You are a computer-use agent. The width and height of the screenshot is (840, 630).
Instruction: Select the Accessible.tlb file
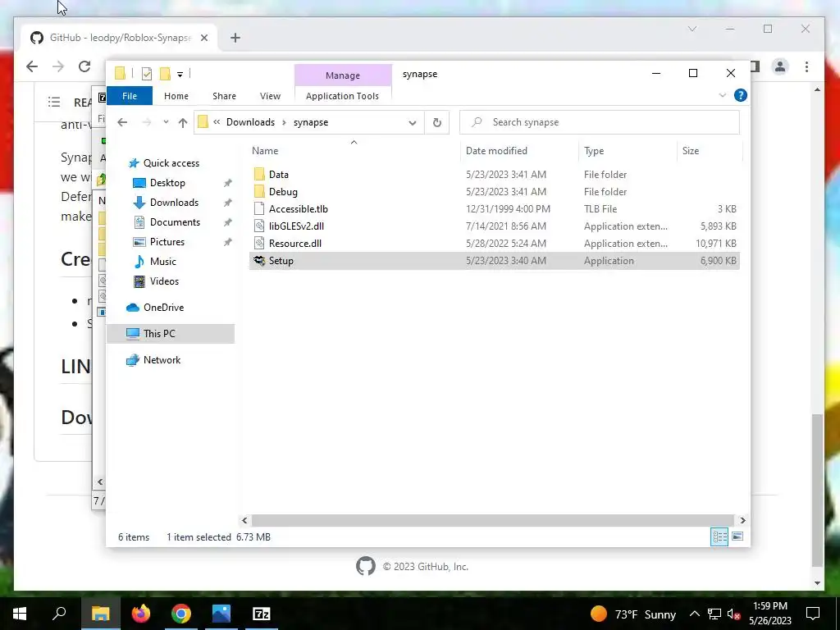tap(494, 209)
